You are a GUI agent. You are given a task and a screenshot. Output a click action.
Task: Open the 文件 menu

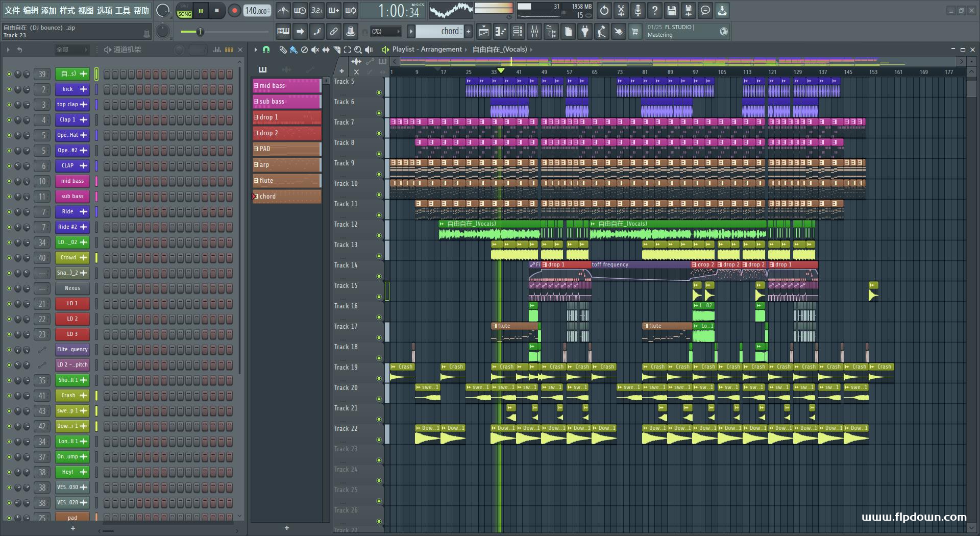[x=12, y=11]
